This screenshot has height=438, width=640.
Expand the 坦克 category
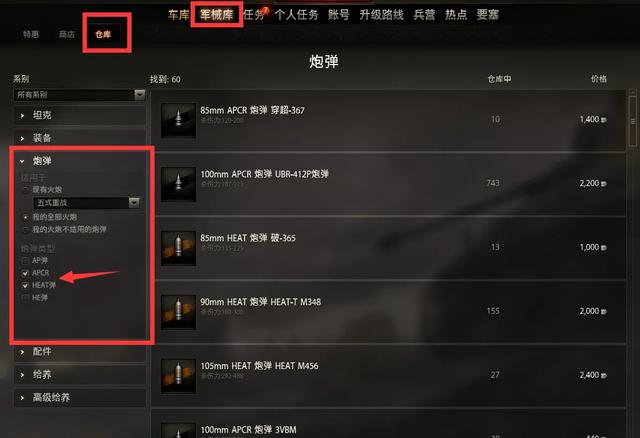coord(79,116)
